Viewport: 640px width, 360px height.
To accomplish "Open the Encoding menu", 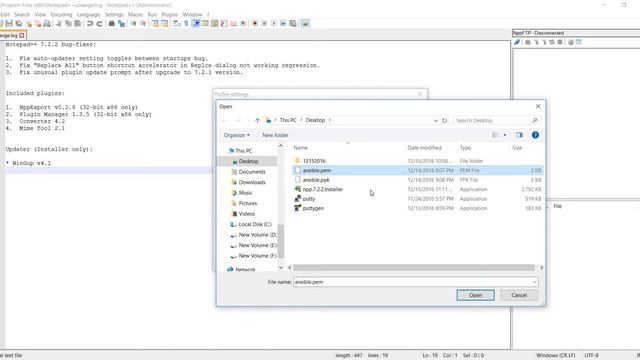I will click(x=61, y=15).
